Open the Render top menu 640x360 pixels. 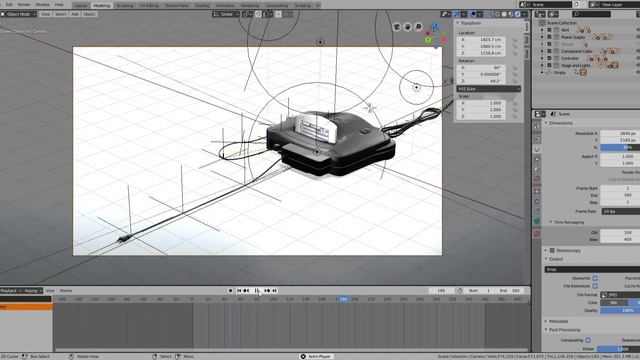(24, 4)
